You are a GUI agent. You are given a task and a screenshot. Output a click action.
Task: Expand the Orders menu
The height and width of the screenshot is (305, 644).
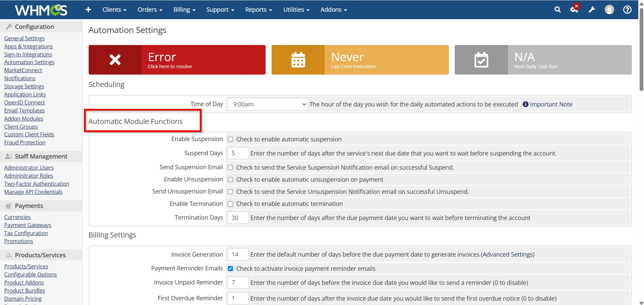click(150, 10)
